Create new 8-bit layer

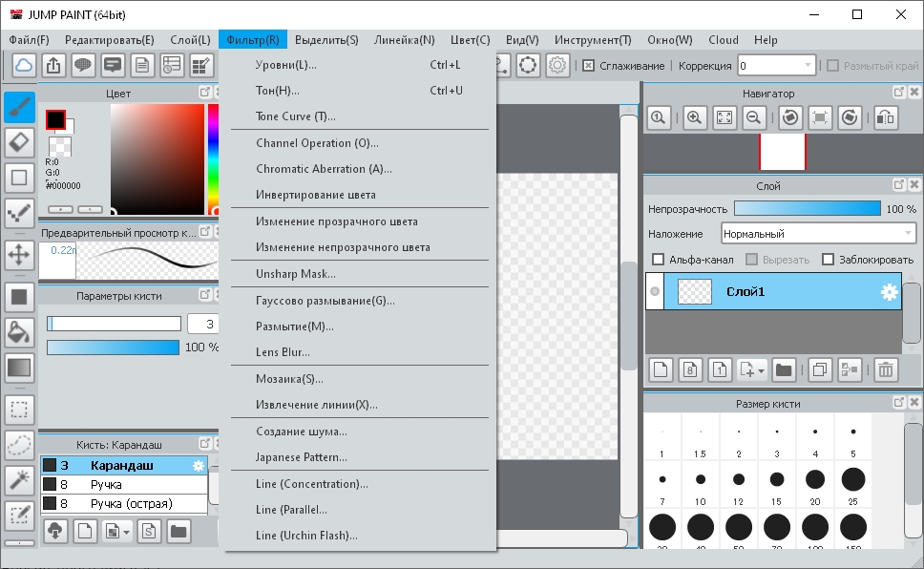[690, 369]
